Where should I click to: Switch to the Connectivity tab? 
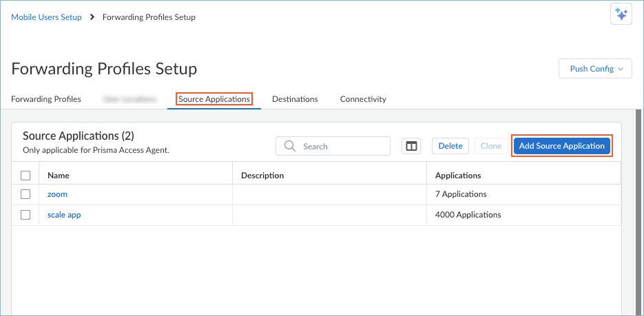pyautogui.click(x=363, y=99)
